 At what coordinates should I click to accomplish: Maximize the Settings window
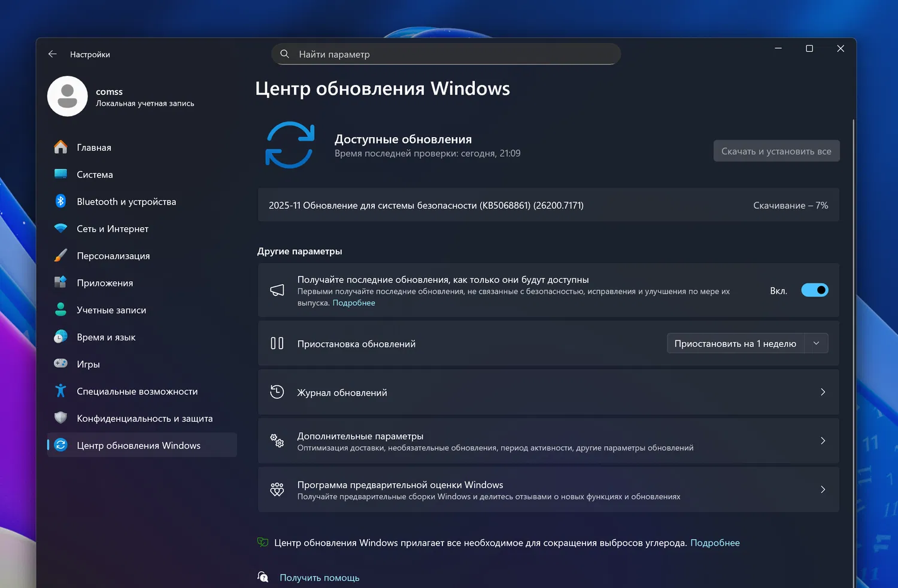809,48
